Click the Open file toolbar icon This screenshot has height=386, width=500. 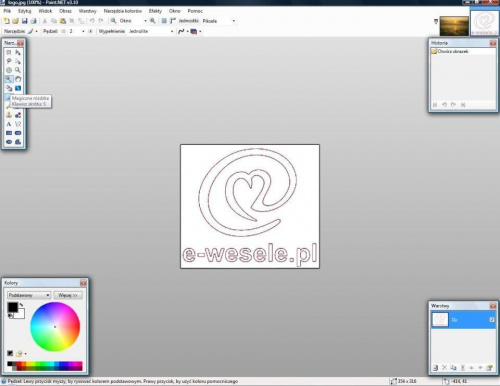coord(15,21)
